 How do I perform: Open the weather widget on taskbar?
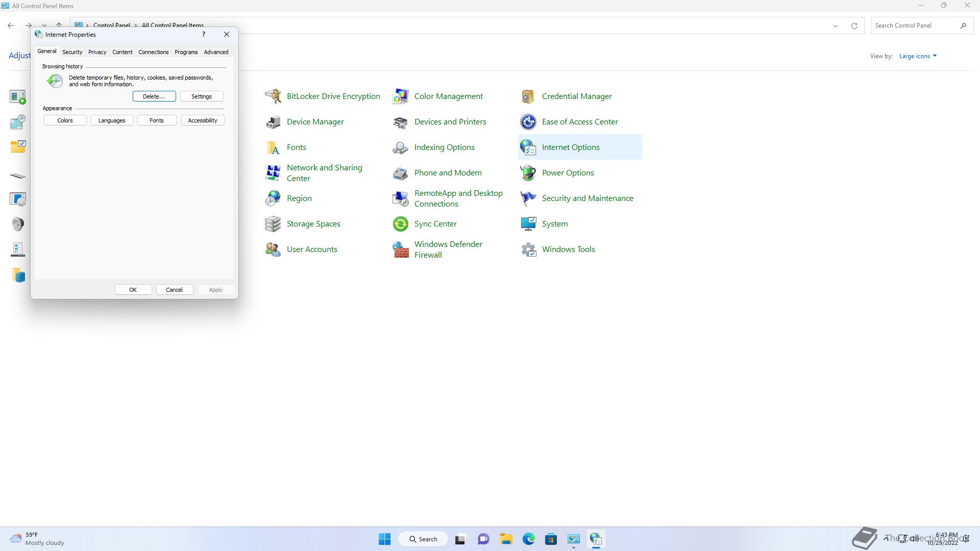pos(37,539)
